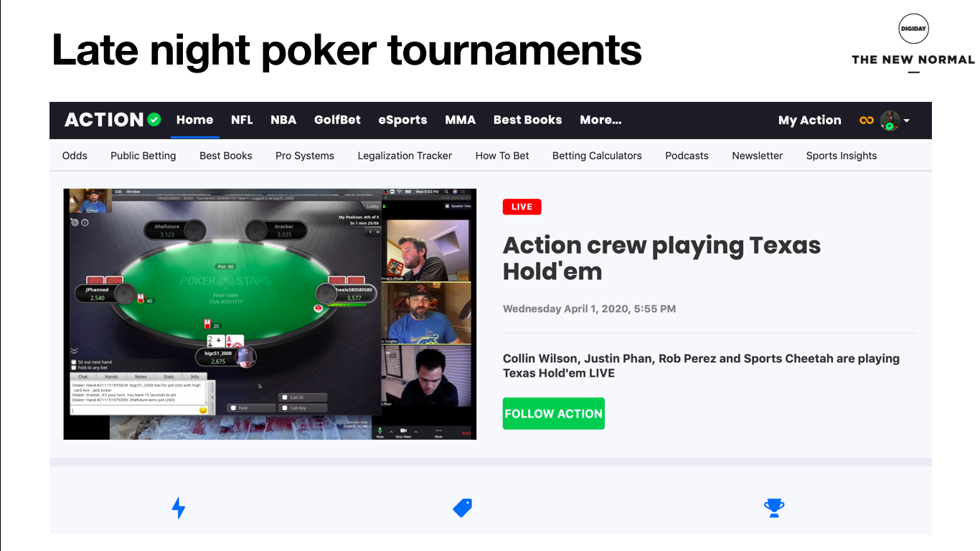Screen dimensions: 980x551
Task: Click the FOLLOW ACTION button
Action: click(554, 414)
